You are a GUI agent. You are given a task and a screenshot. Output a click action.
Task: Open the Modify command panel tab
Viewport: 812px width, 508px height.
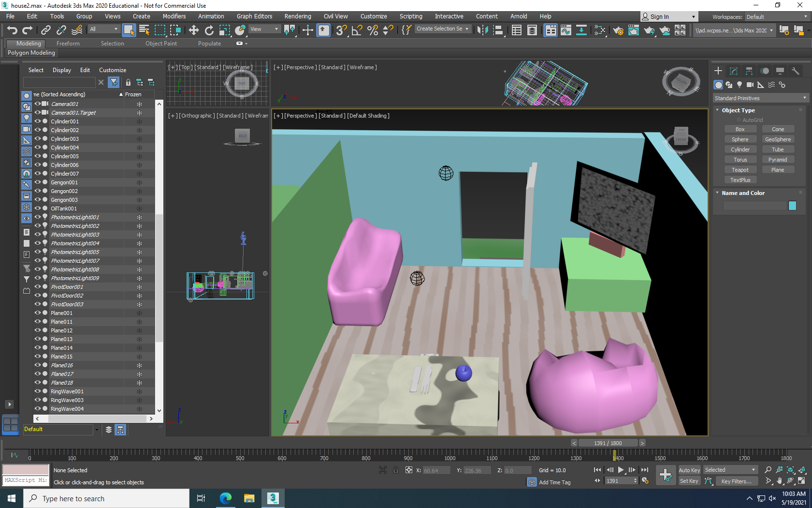[734, 71]
